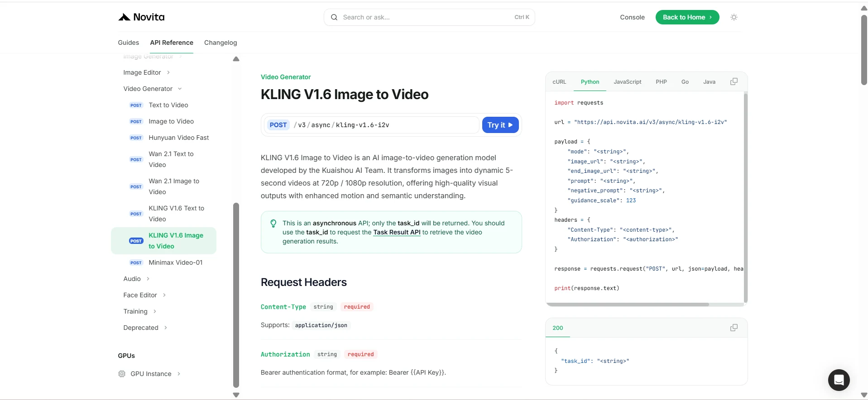Switch code sample to PHP

click(x=661, y=82)
